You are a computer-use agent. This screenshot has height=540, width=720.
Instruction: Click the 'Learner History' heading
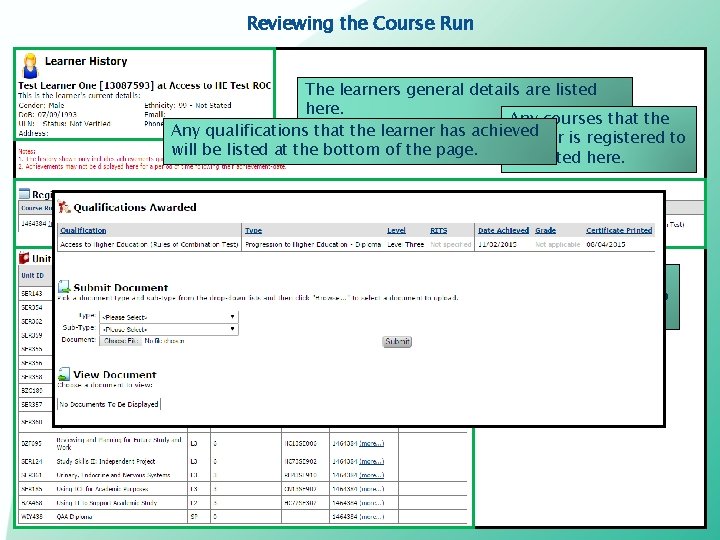(x=86, y=61)
